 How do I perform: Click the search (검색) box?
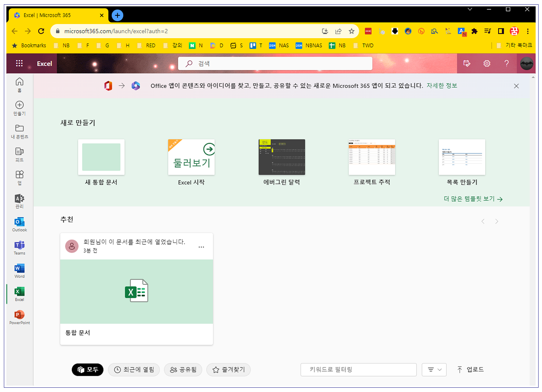click(x=275, y=63)
